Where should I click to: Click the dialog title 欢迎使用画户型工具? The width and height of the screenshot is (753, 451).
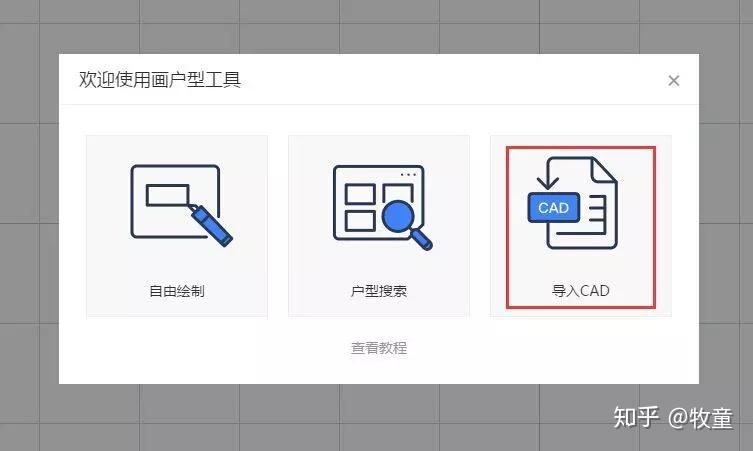[160, 80]
